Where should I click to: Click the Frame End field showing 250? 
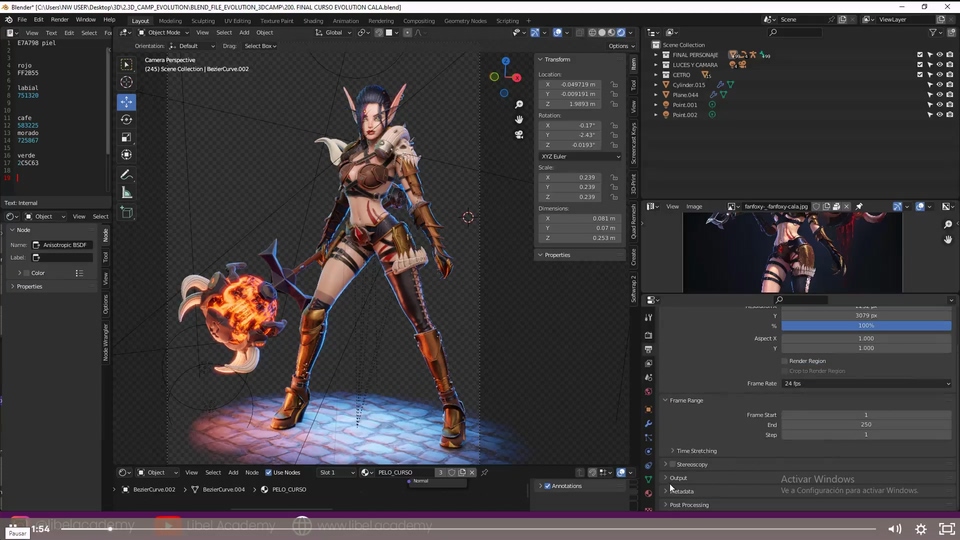[x=866, y=425]
